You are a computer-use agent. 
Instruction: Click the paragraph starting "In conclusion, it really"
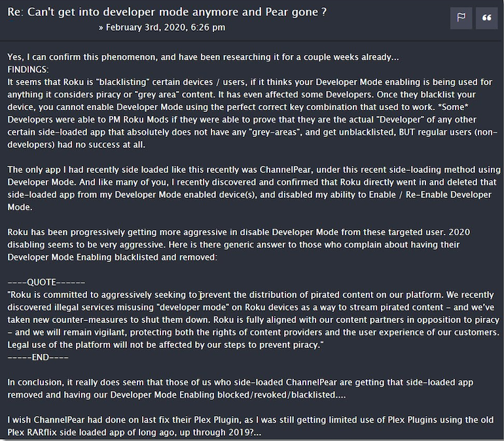click(x=240, y=389)
